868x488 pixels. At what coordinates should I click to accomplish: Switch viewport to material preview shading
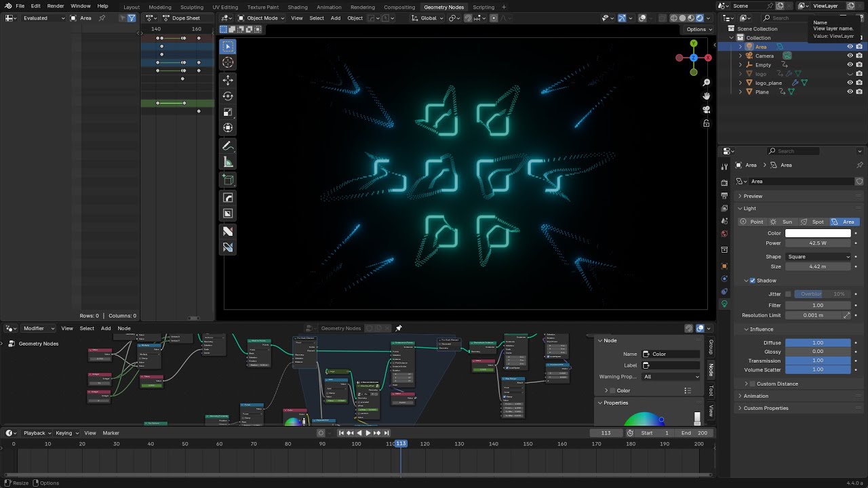pyautogui.click(x=692, y=18)
